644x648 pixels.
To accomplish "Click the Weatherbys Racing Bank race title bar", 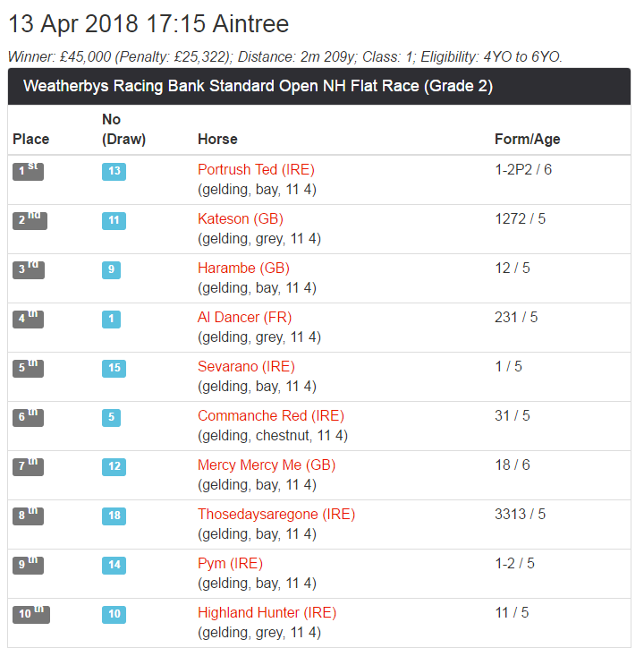I will 318,87.
